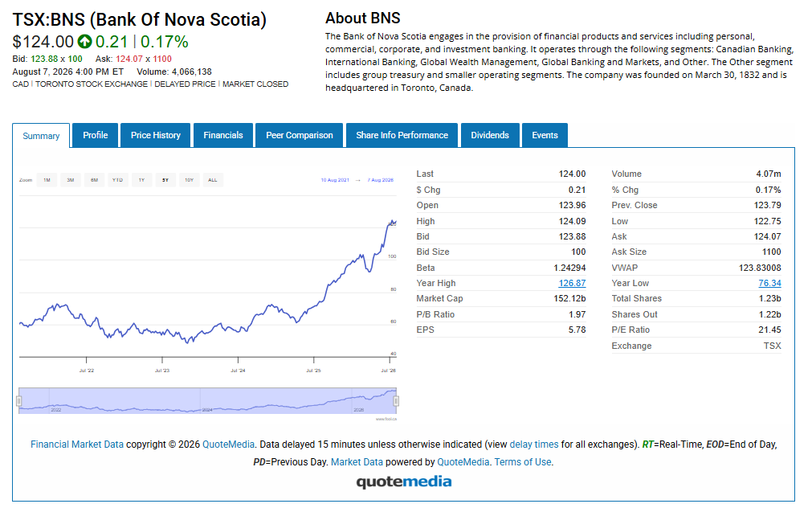Image resolution: width=812 pixels, height=508 pixels.
Task: Go to the Financials tab
Action: [x=222, y=135]
